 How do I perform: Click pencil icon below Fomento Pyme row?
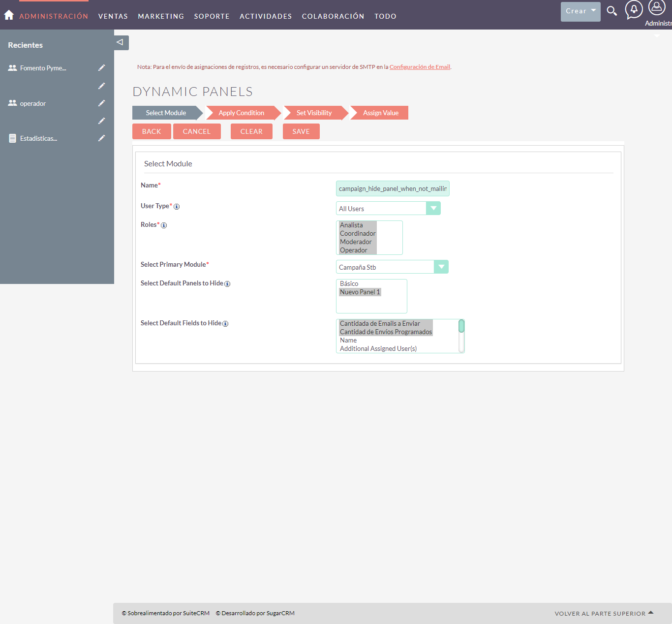pos(101,86)
